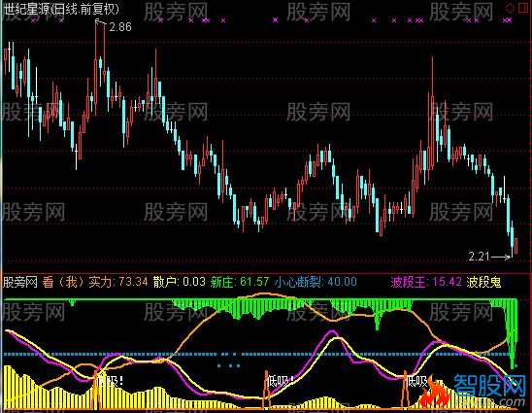Click the 波段鬼 indicator label
532x413 pixels.
click(483, 282)
